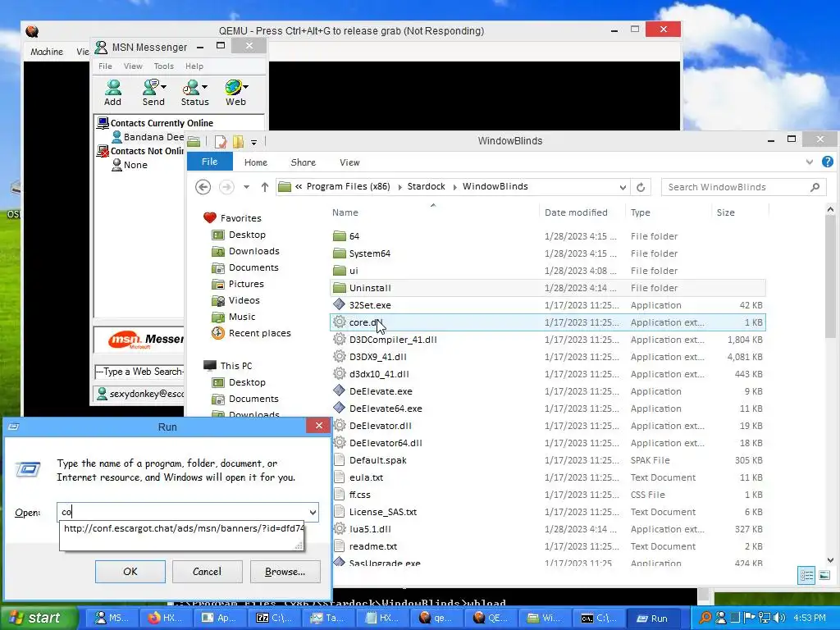
Task: Open the Run dialog Open combo box arrow
Action: click(313, 512)
